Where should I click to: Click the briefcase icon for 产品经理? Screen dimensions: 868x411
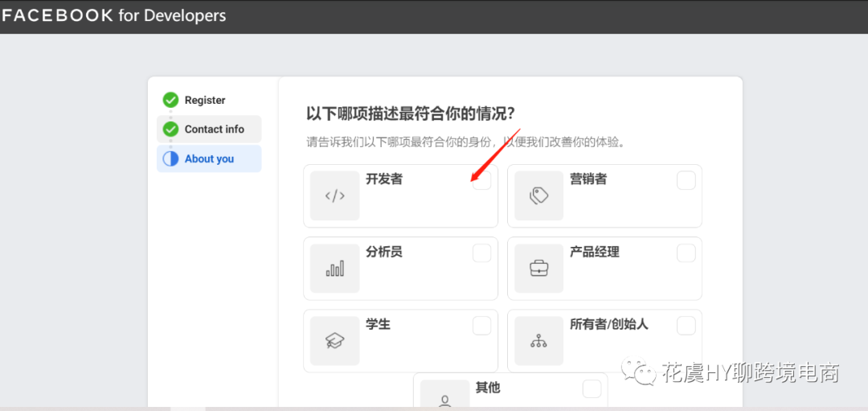[x=538, y=269]
